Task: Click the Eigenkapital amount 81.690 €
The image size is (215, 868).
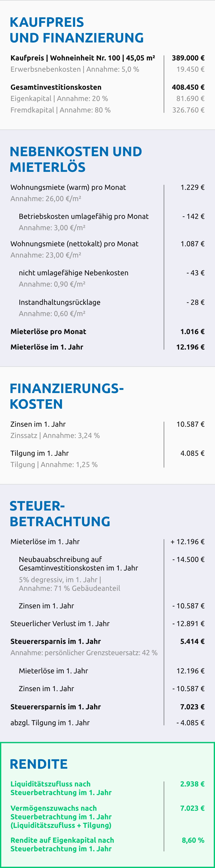Action: tap(190, 99)
